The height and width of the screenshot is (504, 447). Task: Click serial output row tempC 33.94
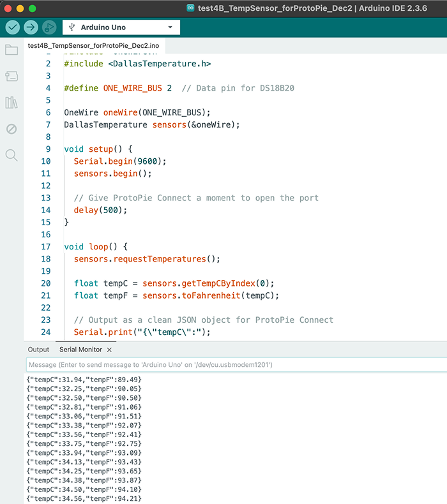point(84,453)
